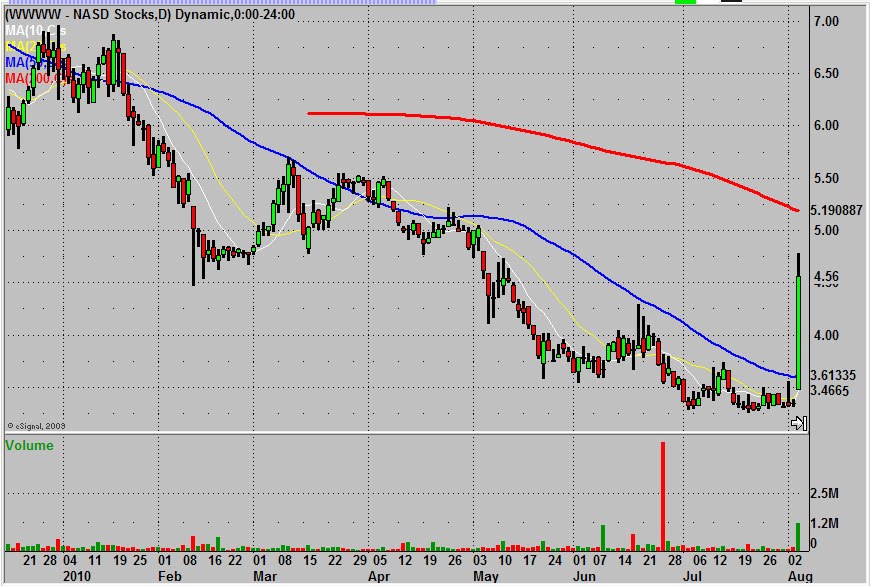
Task: Click the 4.00 price axis label
Action: [x=826, y=335]
